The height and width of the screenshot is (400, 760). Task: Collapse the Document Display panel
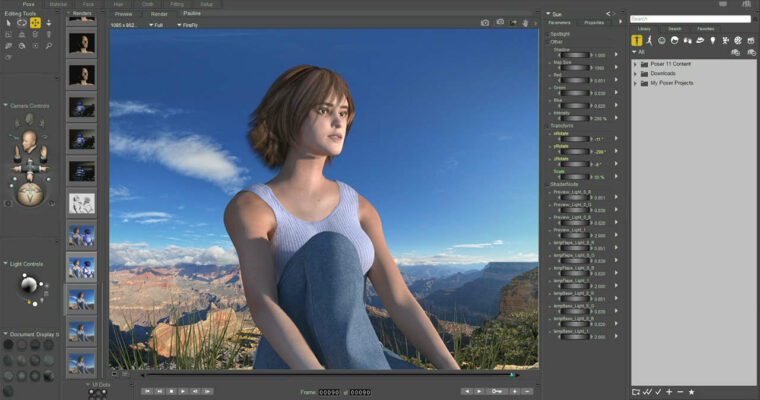(5, 334)
